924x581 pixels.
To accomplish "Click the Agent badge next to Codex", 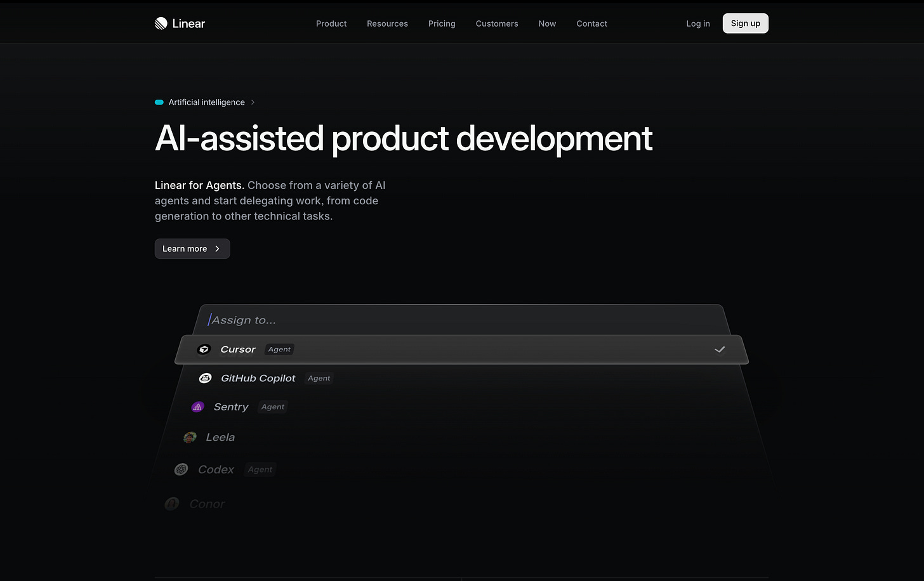I will click(260, 469).
